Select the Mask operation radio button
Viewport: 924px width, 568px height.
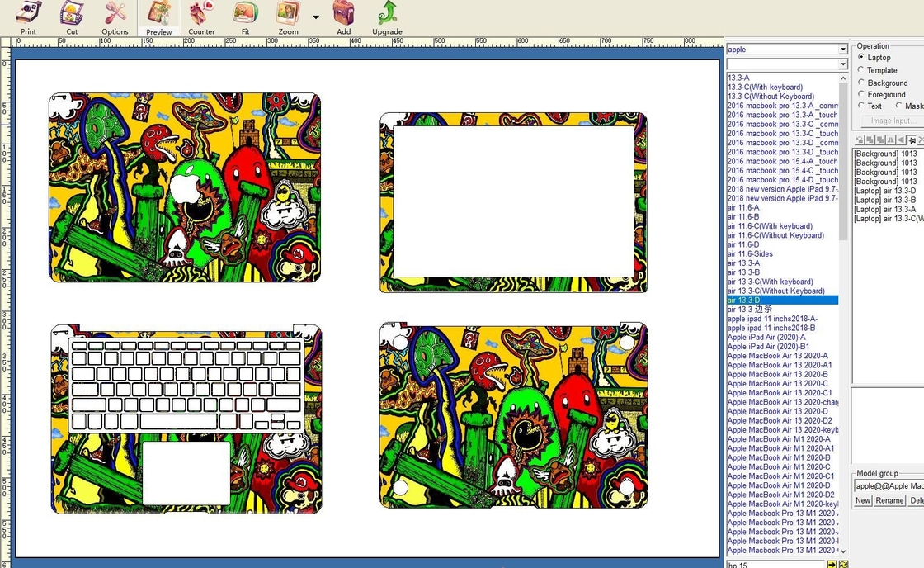pos(909,106)
